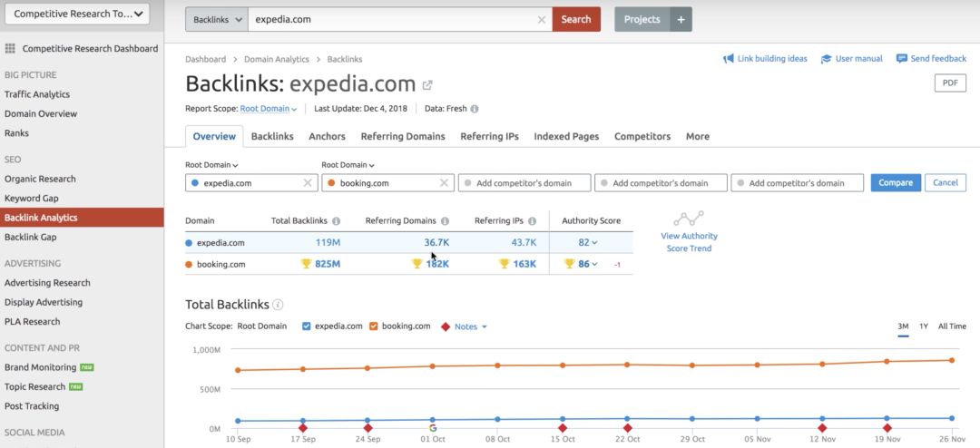This screenshot has height=448, width=980.
Task: Open Topic Research in the sidebar
Action: click(x=35, y=386)
